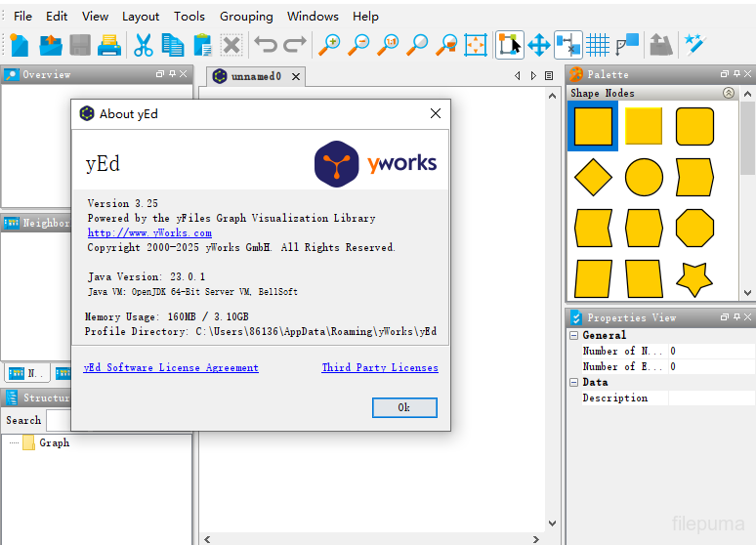756x545 pixels.
Task: Reset zoom to 1:1
Action: click(x=388, y=45)
